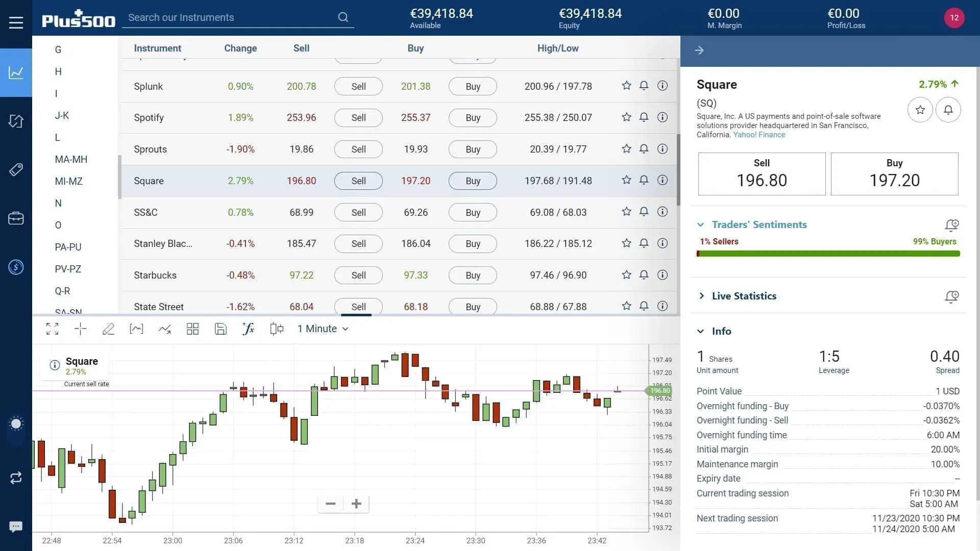The width and height of the screenshot is (980, 551).
Task: Select category MA-MH in the letter list
Action: click(x=71, y=159)
